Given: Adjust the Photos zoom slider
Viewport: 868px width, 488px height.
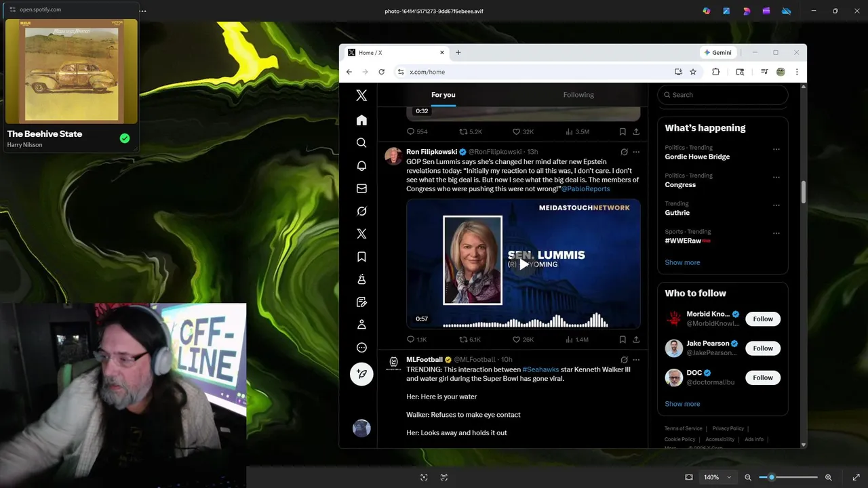Looking at the screenshot, I should (788, 477).
